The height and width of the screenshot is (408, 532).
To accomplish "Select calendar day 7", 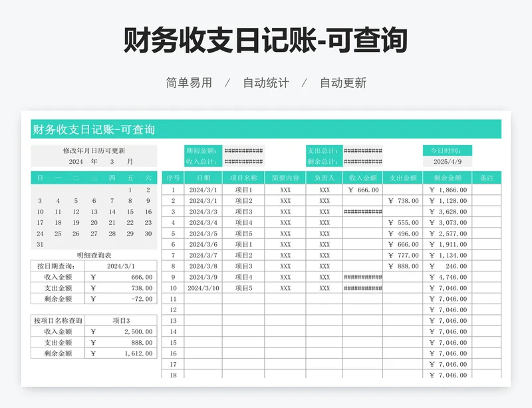I will (112, 201).
